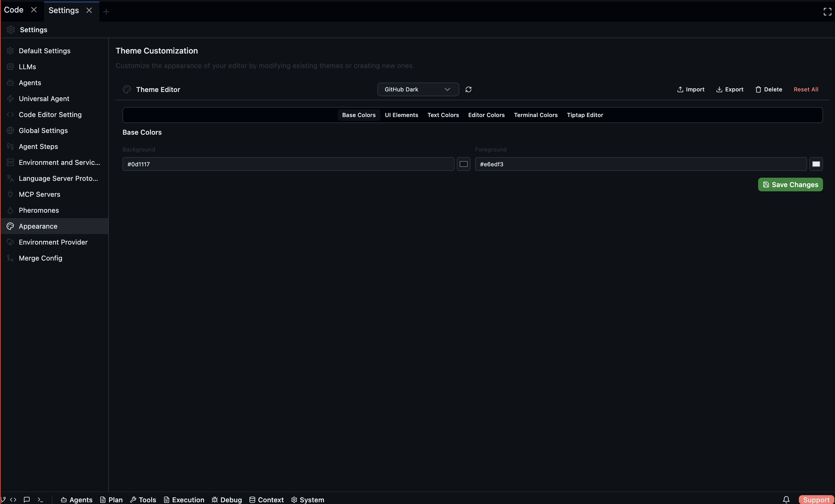The image size is (835, 504).
Task: Click the code brackets status icon
Action: point(13,500)
